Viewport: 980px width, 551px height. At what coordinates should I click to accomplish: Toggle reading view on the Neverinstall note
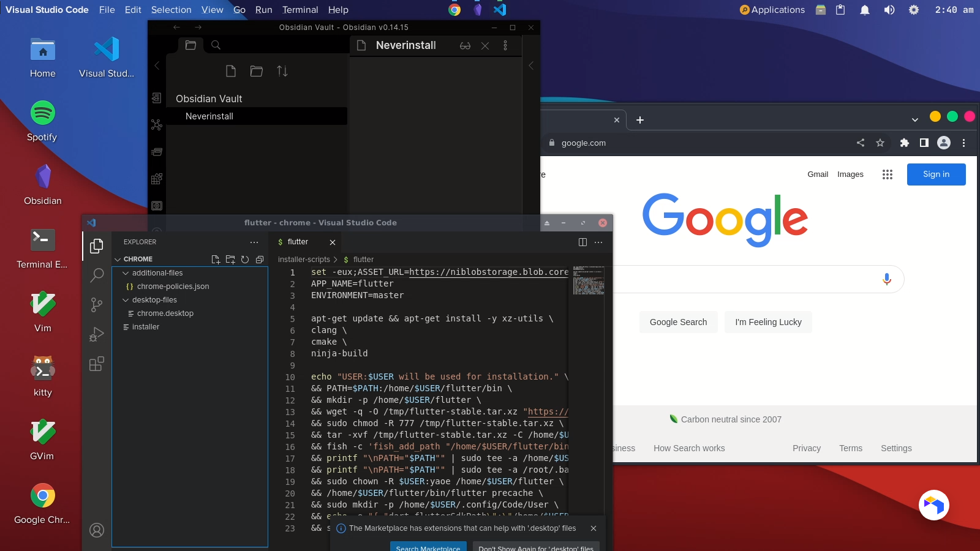(466, 46)
